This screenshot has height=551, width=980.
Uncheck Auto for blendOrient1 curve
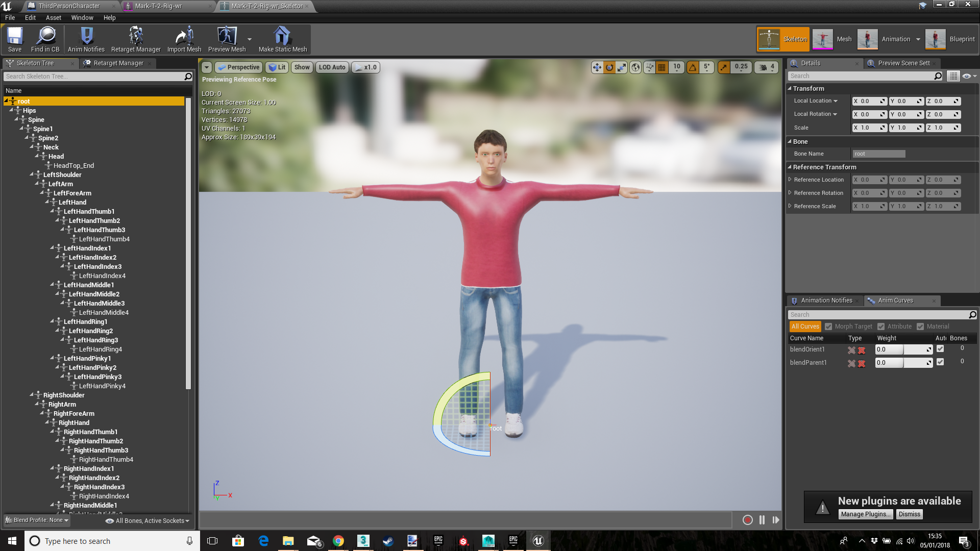pyautogui.click(x=940, y=349)
